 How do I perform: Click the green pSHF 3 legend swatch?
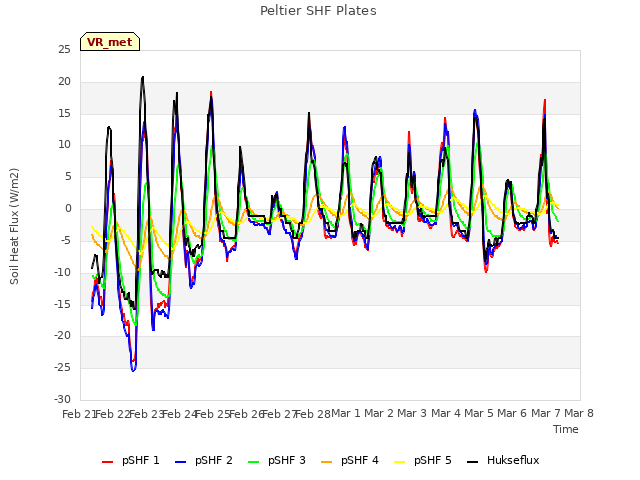[253, 462]
